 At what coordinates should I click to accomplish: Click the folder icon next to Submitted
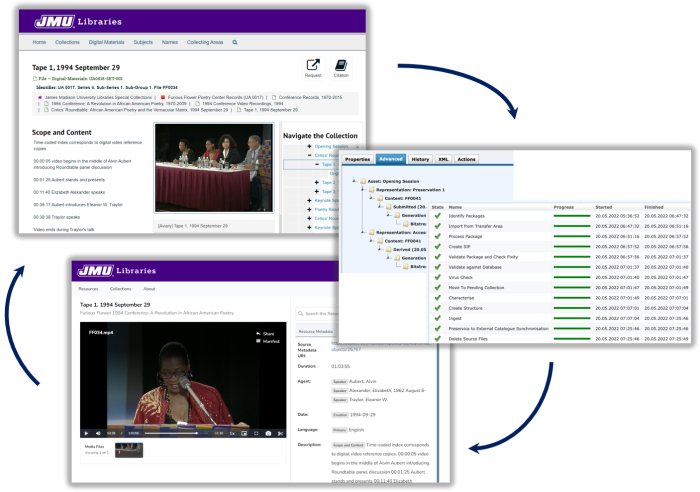(x=389, y=207)
